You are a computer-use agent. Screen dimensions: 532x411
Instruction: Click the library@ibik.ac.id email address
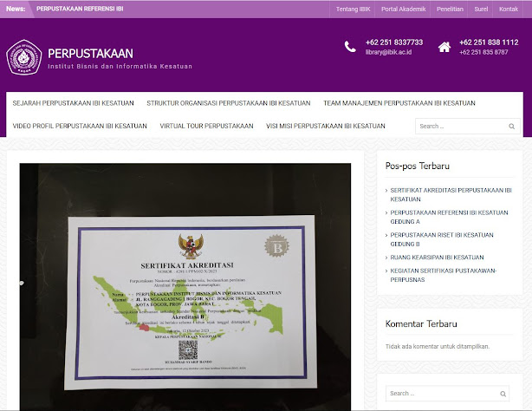388,52
